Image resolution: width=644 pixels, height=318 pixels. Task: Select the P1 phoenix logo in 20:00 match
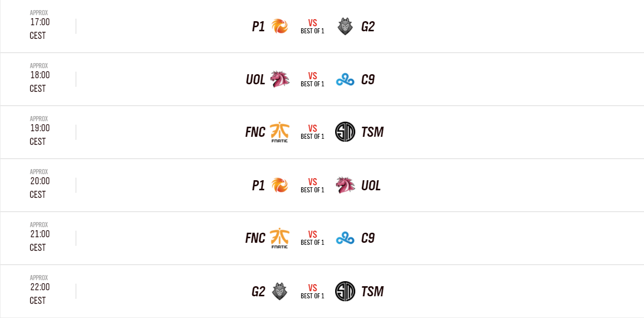(280, 185)
